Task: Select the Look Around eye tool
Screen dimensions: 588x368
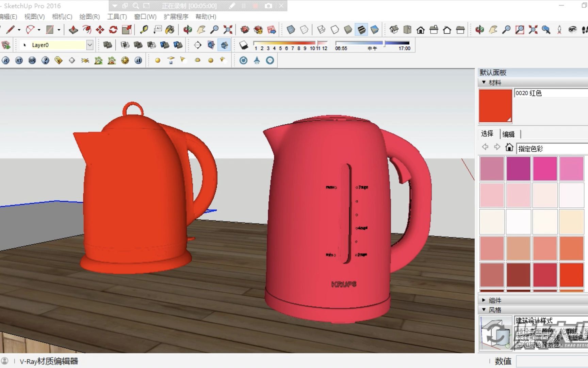Action: pyautogui.click(x=573, y=30)
